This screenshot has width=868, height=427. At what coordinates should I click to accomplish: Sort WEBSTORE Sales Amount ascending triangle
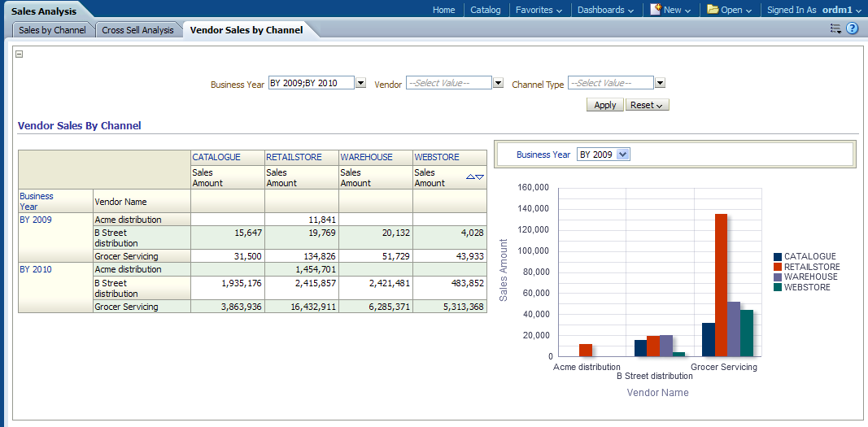470,177
